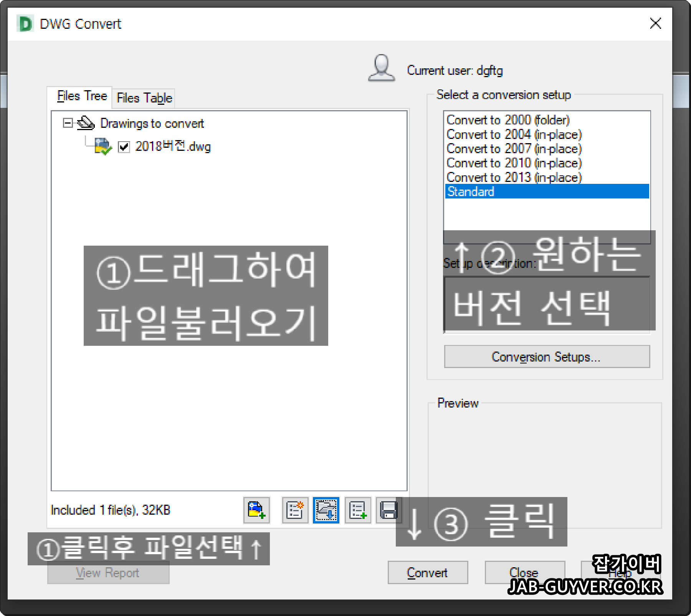Collapse the Drawings to convert tree node
This screenshot has width=691, height=616.
[68, 123]
